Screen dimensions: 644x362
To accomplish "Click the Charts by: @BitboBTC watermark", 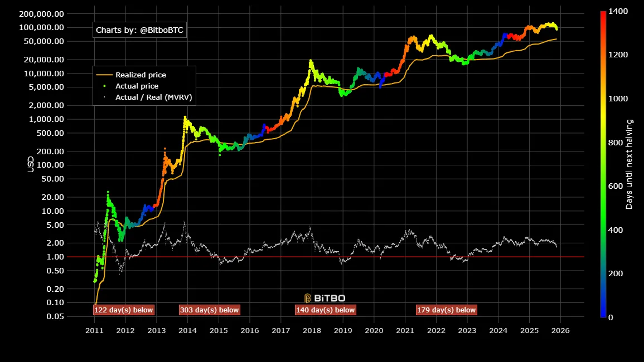I will tap(141, 30).
